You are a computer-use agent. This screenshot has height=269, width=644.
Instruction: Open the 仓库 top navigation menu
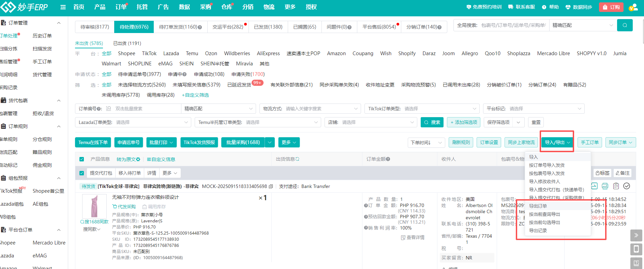coord(226,7)
